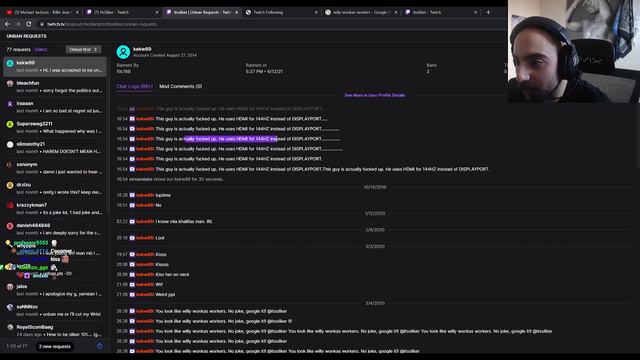
Task: Click kekw69 name in highlighted HDMI message
Action: (x=145, y=139)
